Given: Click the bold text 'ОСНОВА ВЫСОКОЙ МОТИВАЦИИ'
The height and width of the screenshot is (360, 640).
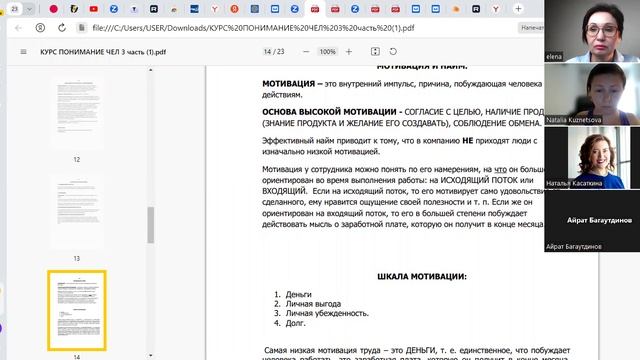Looking at the screenshot, I should pos(329,112).
